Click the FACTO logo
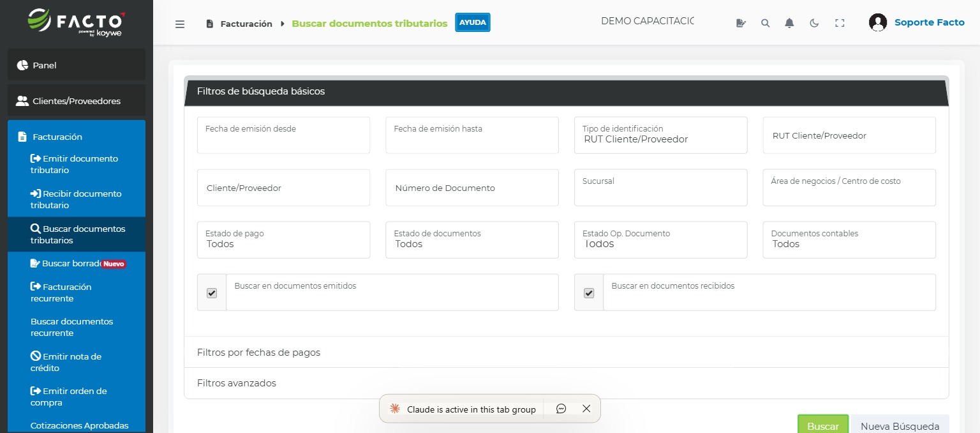Image resolution: width=980 pixels, height=433 pixels. point(77,22)
